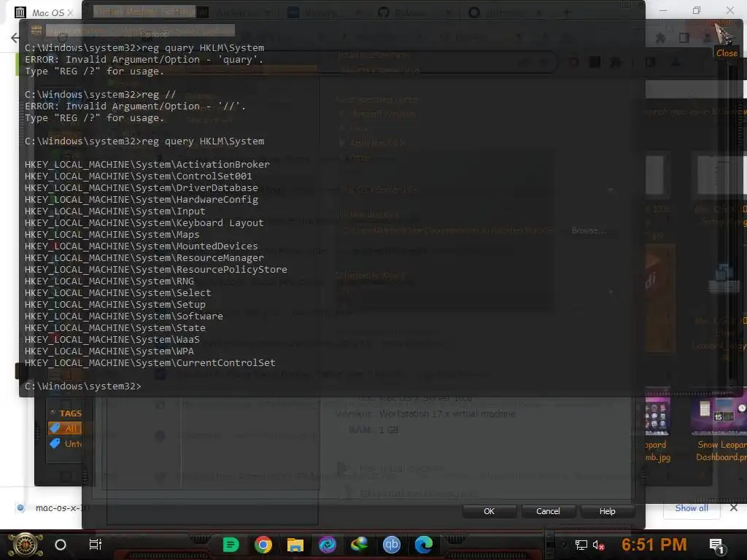Open the purple swirl browser on taskbar
Viewport: 747px width, 560px height.
328,545
